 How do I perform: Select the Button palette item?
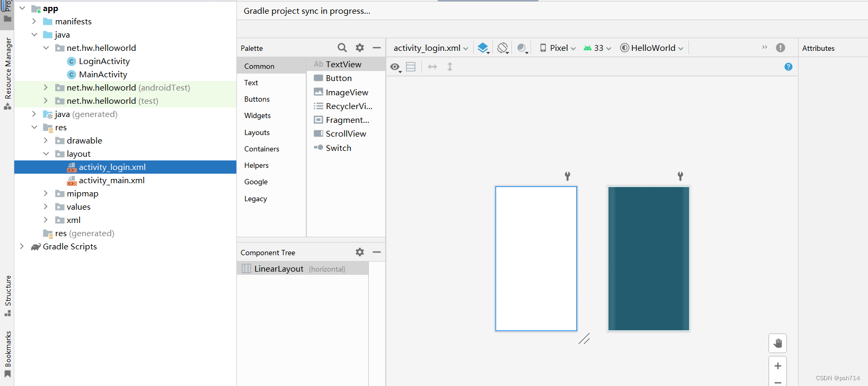(x=346, y=78)
